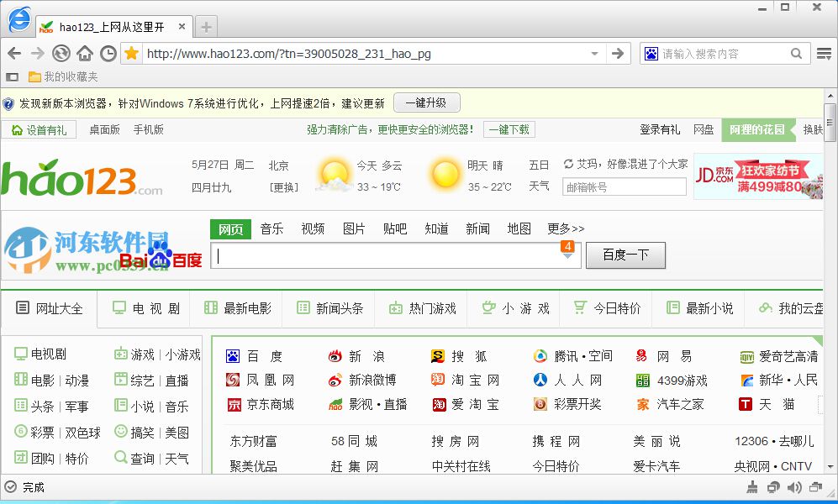Open the browser menu at top right

tap(824, 53)
